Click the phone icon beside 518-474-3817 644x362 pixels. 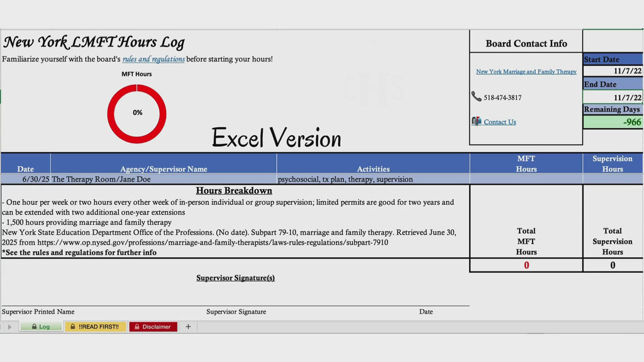[476, 96]
